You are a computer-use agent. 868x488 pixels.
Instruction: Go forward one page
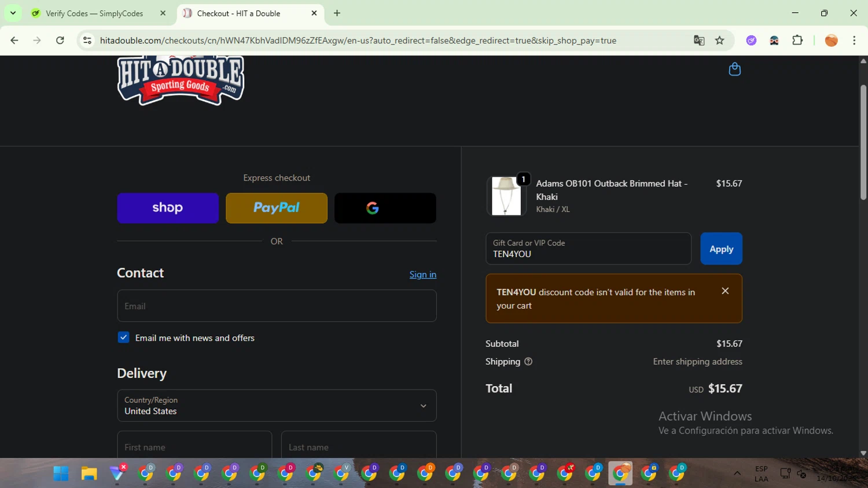[37, 41]
